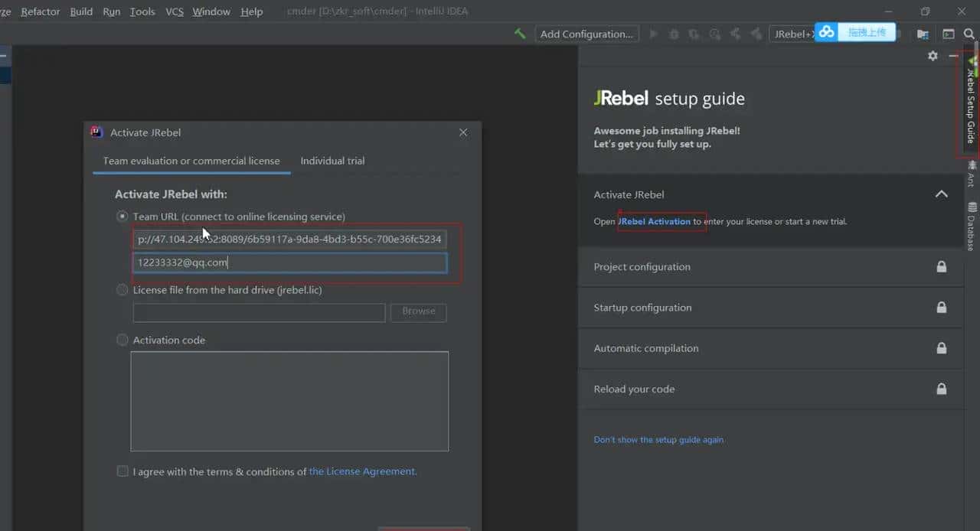The height and width of the screenshot is (531, 980).
Task: Open the Project Structure folder icon
Action: (923, 34)
